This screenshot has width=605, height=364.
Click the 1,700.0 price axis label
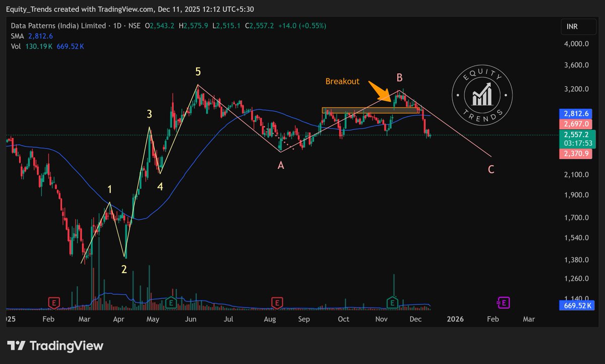pyautogui.click(x=577, y=218)
